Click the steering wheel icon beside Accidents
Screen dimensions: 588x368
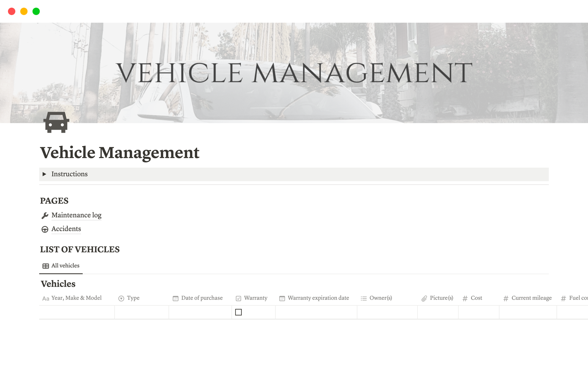[x=45, y=229]
